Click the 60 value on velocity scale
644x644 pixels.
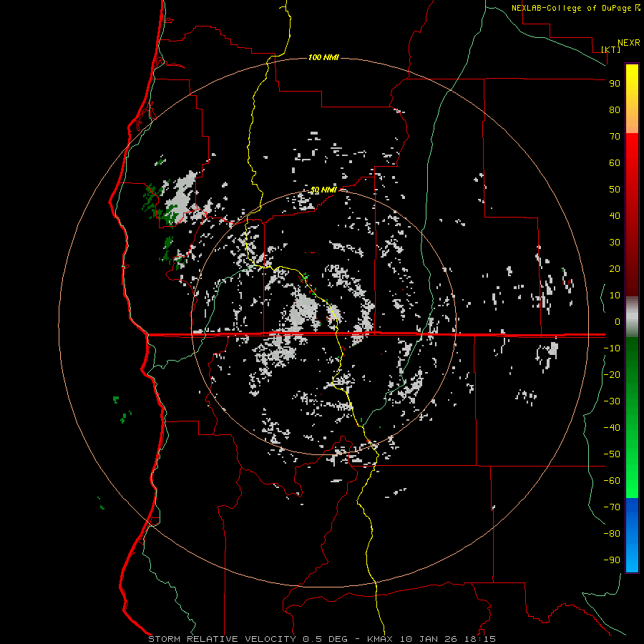(x=615, y=163)
